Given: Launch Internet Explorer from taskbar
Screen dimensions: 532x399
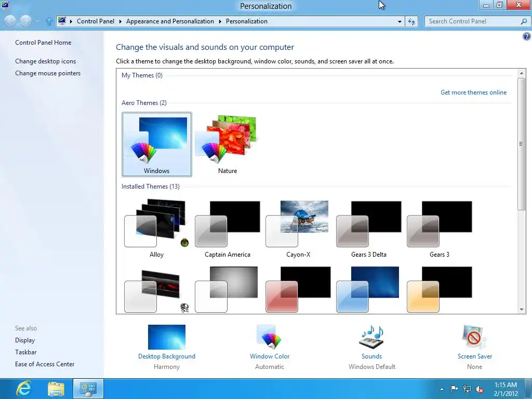Looking at the screenshot, I should [x=23, y=389].
